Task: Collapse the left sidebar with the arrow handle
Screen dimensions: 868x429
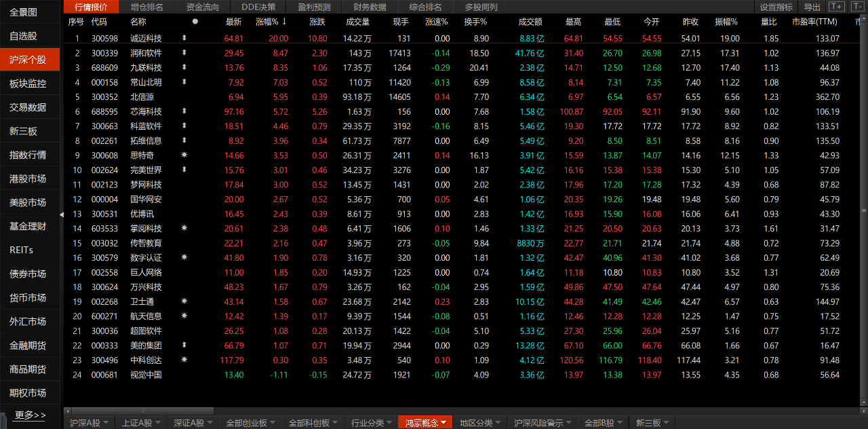Action: (x=62, y=214)
